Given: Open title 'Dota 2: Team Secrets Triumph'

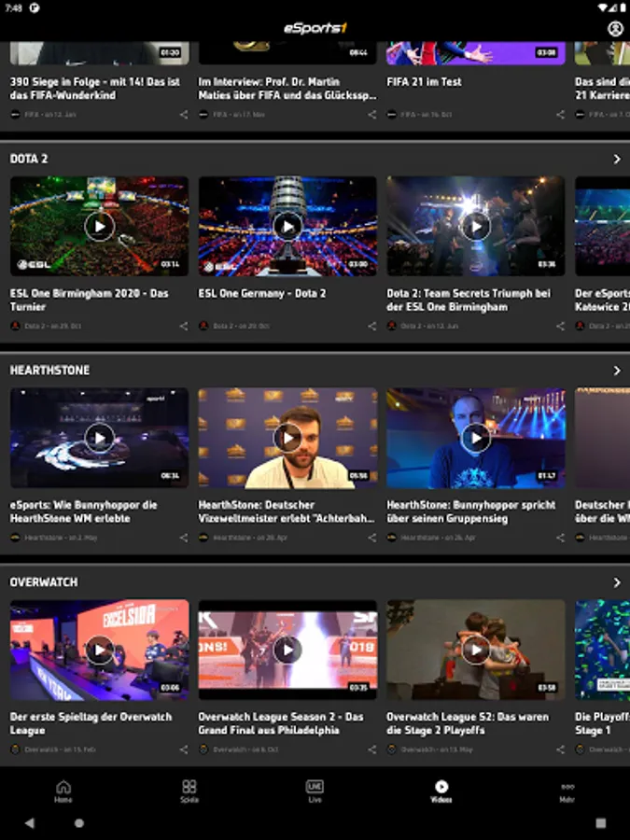Looking at the screenshot, I should pyautogui.click(x=469, y=300).
